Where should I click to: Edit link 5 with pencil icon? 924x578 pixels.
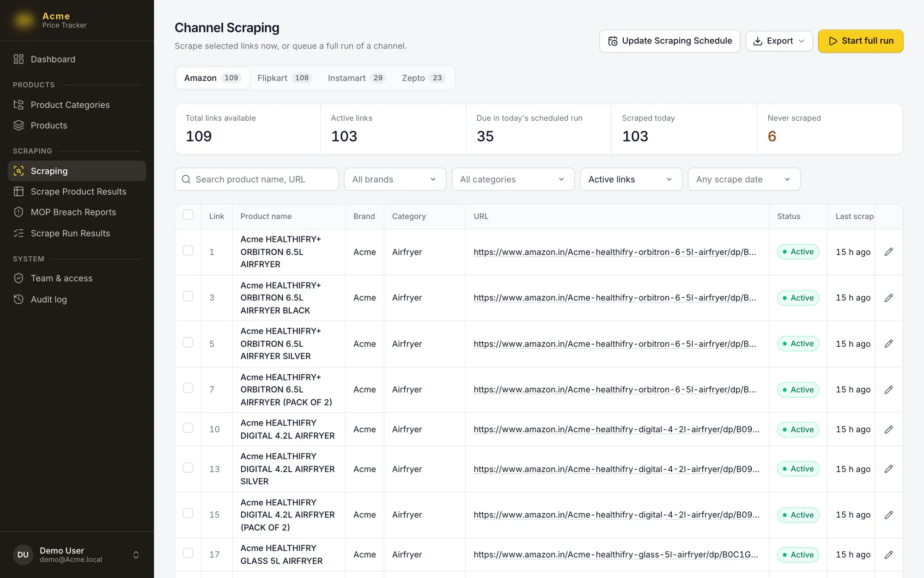(x=888, y=344)
